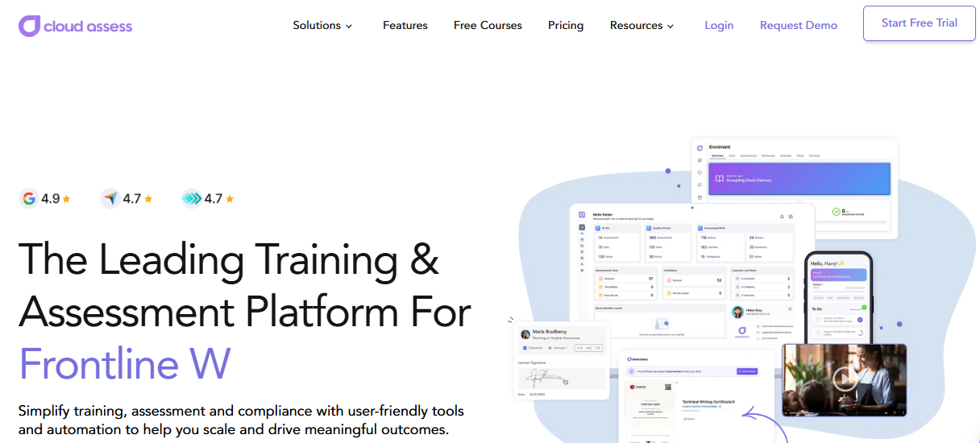Click the Maria Bradberry learner signature card
The width and height of the screenshot is (980, 443).
click(x=563, y=362)
